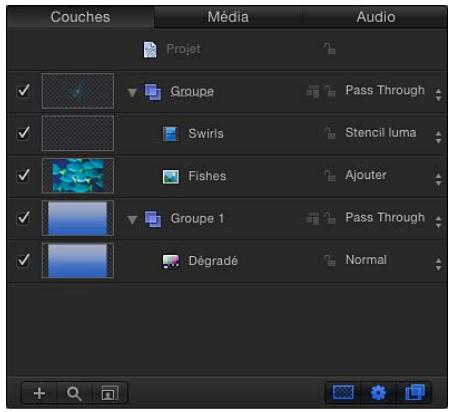Lock the Groupe 1 layer
The width and height of the screenshot is (451, 412).
coord(330,218)
